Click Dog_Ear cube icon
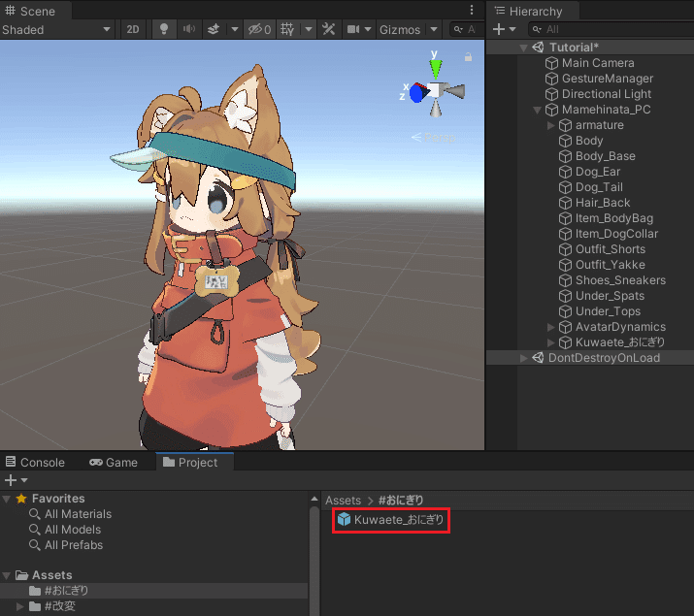The image size is (694, 616). tap(565, 172)
